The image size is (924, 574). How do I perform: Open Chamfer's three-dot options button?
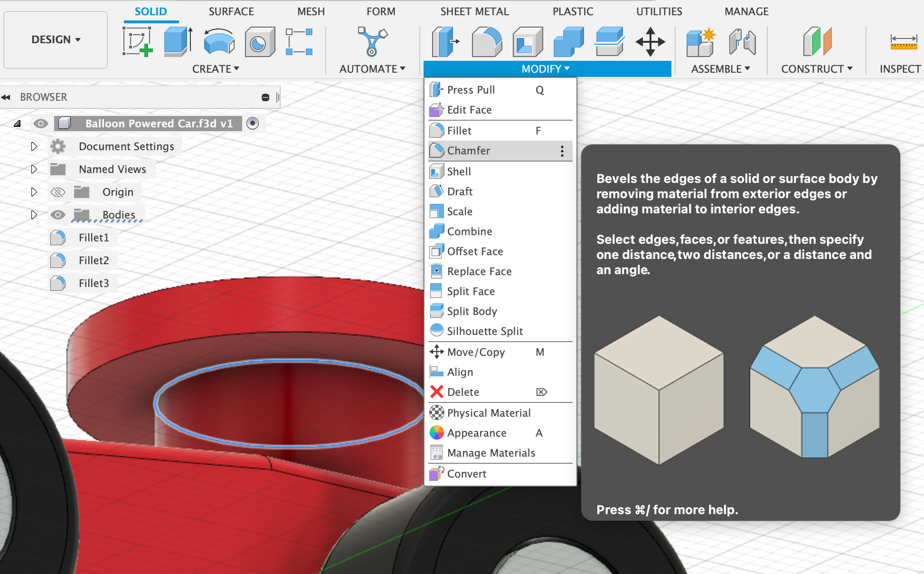tap(562, 151)
